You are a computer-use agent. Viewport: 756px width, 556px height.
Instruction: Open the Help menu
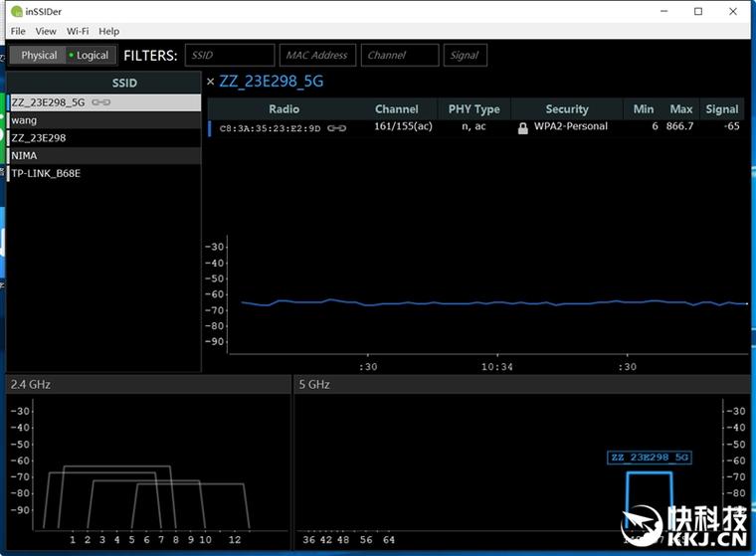108,32
